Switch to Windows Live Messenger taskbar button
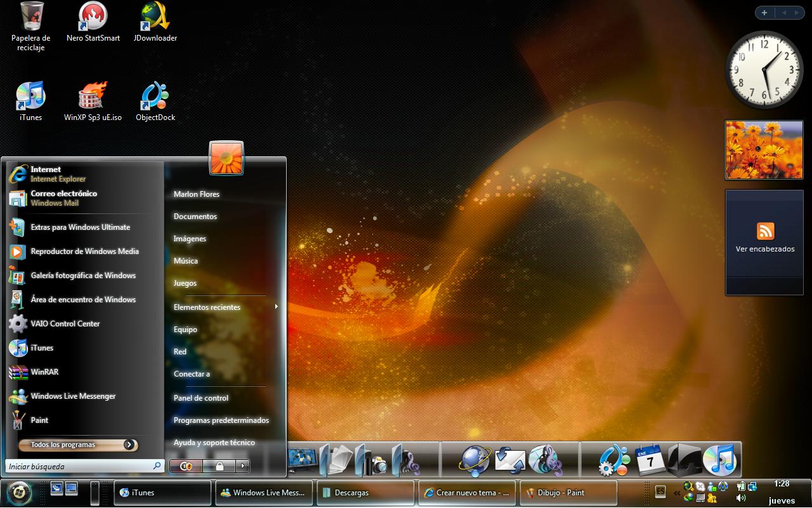 click(265, 493)
